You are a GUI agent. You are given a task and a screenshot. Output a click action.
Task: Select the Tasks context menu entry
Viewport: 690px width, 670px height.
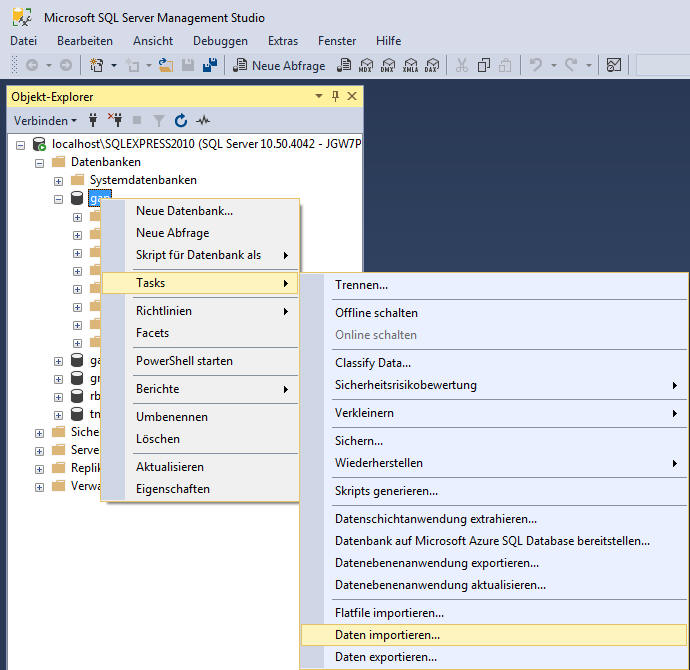[x=200, y=283]
